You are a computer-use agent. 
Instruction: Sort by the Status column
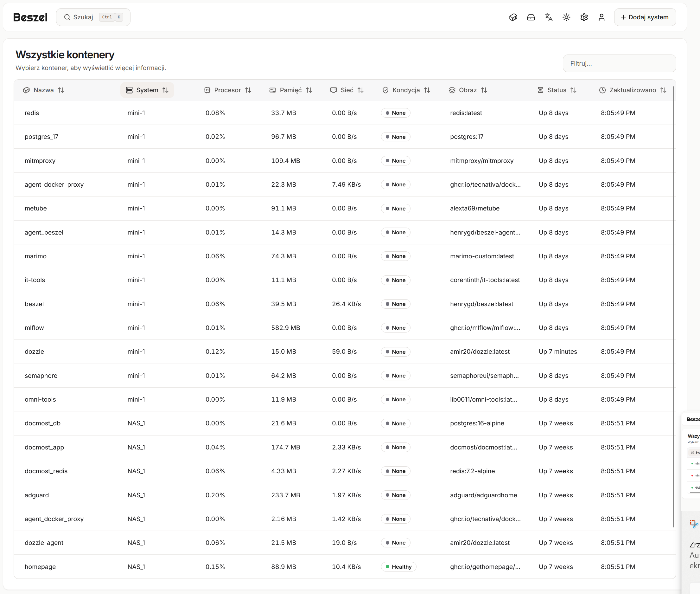[x=557, y=90]
